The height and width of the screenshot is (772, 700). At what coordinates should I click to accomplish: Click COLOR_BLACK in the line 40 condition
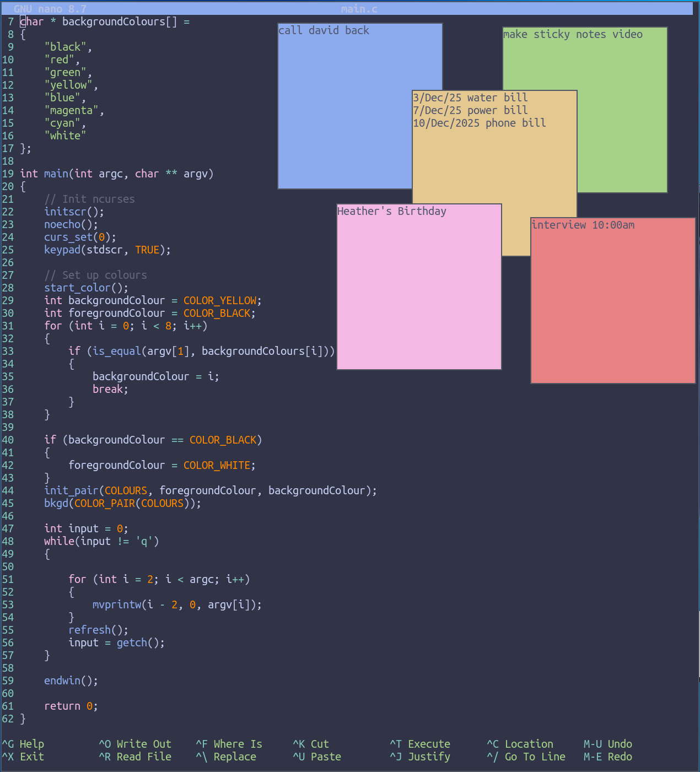[x=223, y=440]
